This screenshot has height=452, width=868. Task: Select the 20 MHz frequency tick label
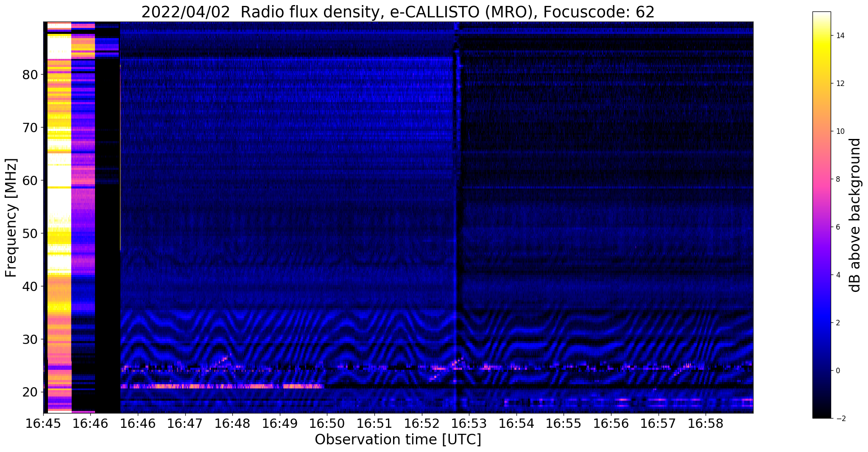pyautogui.click(x=30, y=392)
